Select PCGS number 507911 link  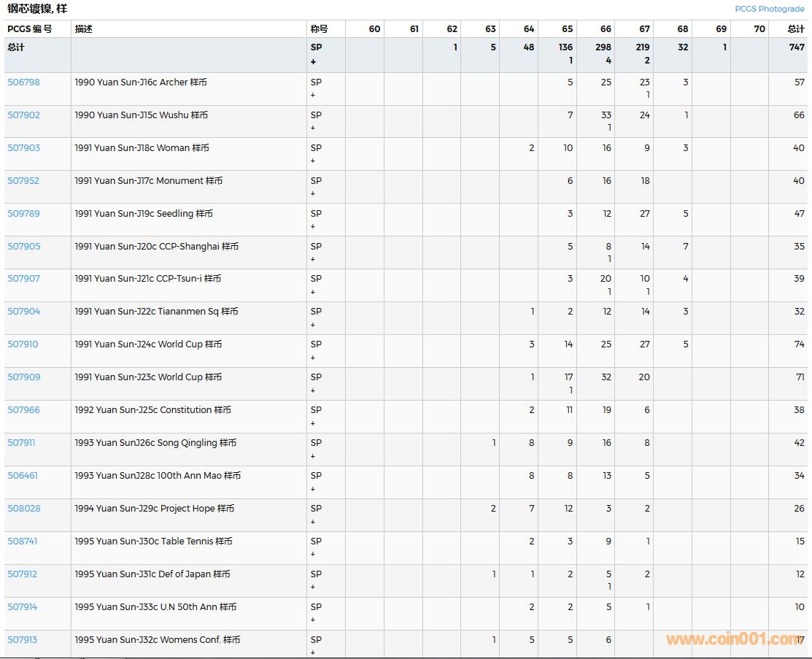tap(21, 443)
